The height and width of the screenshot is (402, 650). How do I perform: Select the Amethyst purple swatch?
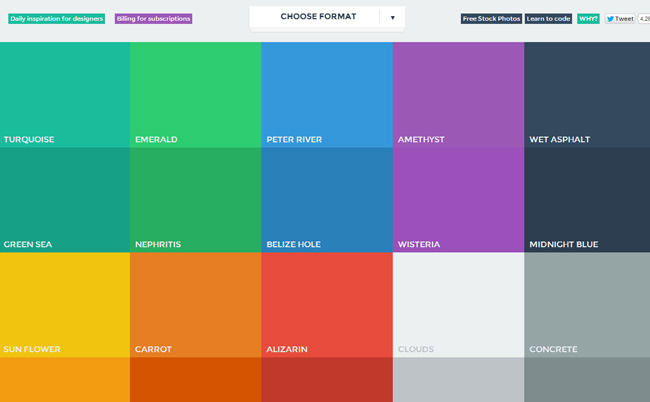pyautogui.click(x=458, y=95)
